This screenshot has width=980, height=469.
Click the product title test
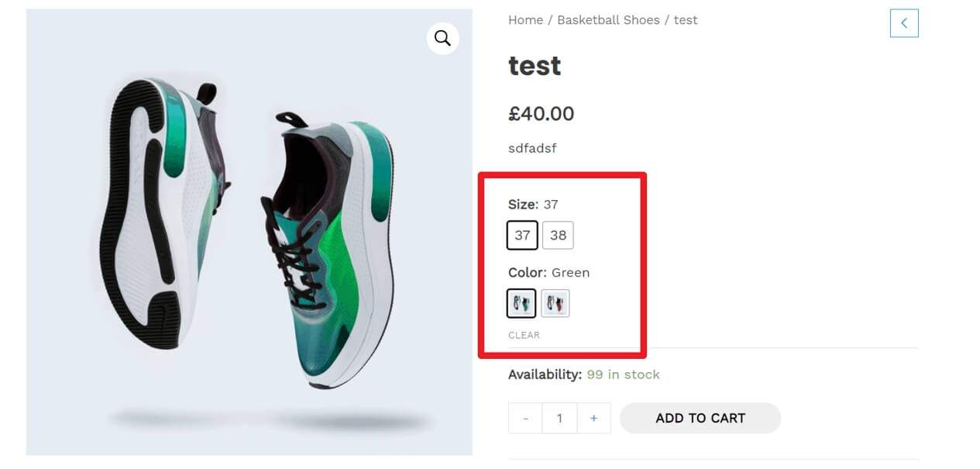coord(535,66)
